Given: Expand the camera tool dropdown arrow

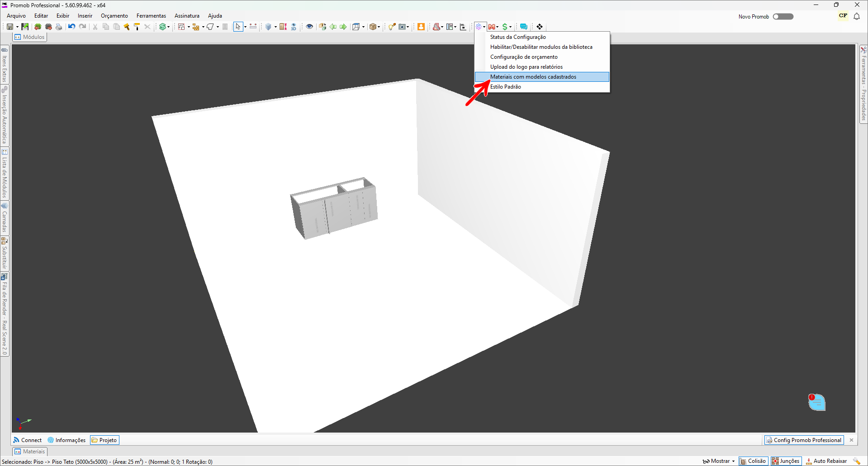Looking at the screenshot, I should (408, 27).
